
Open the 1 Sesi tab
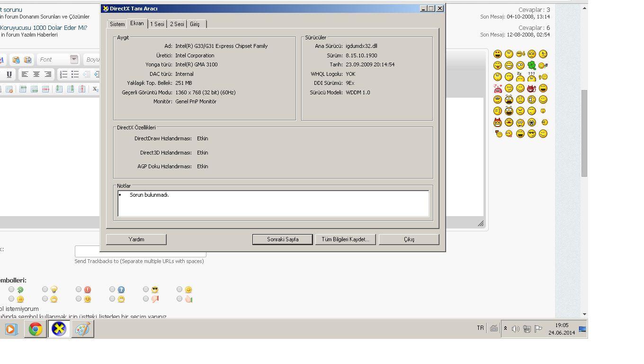coord(157,24)
